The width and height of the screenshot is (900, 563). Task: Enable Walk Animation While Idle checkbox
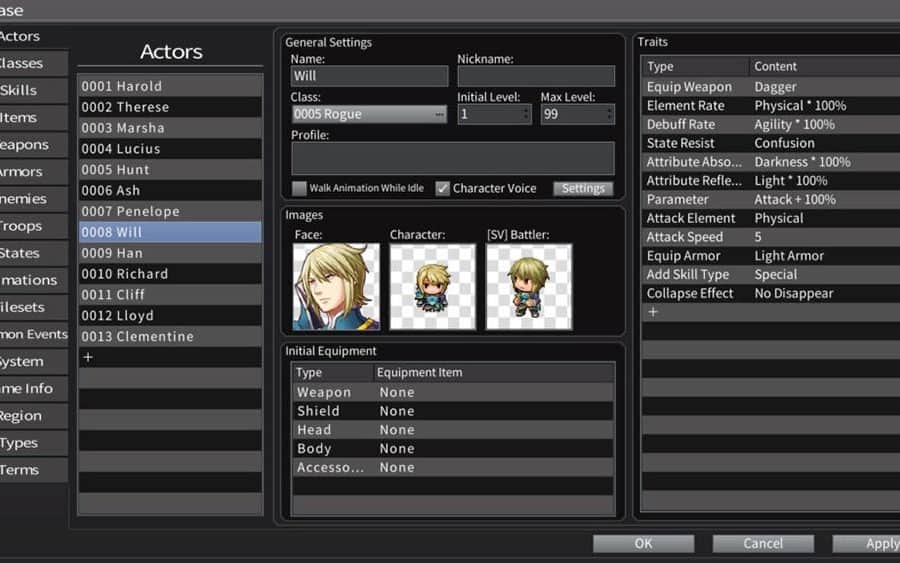click(299, 188)
